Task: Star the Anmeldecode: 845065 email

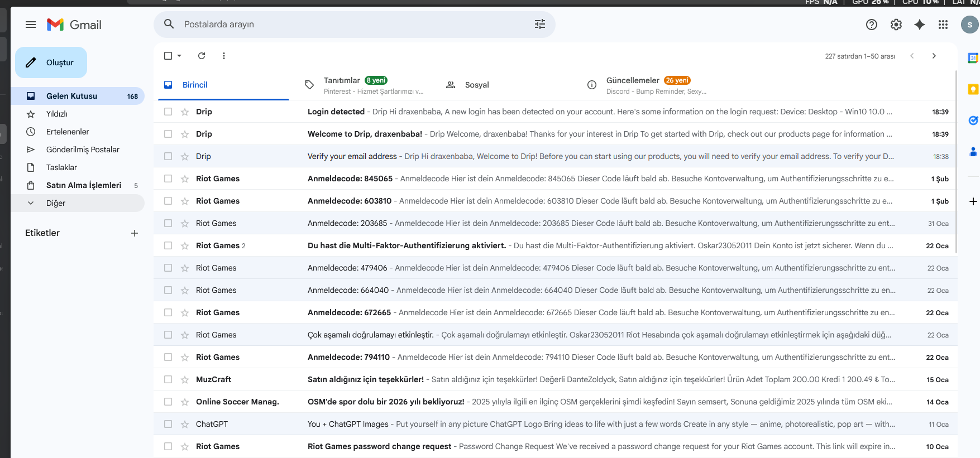Action: (185, 179)
